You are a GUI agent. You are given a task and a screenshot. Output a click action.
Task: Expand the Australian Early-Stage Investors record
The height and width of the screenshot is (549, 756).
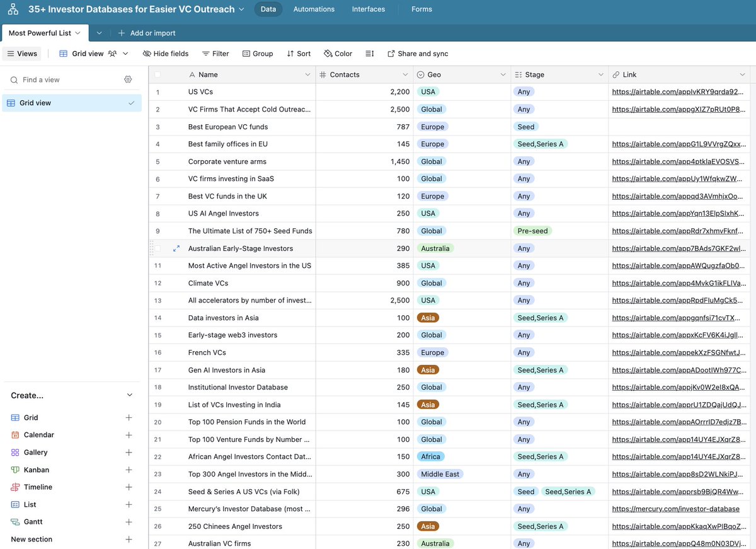point(176,248)
